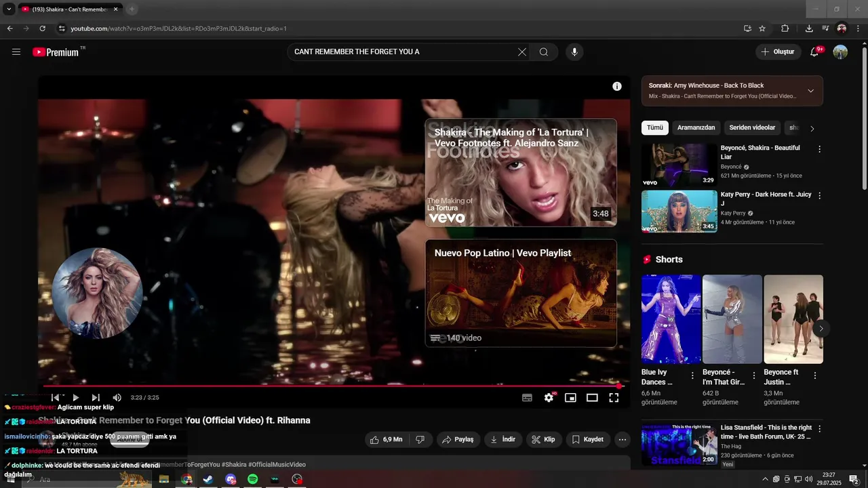Open the Oluştur create menu
868x488 pixels.
click(777, 52)
